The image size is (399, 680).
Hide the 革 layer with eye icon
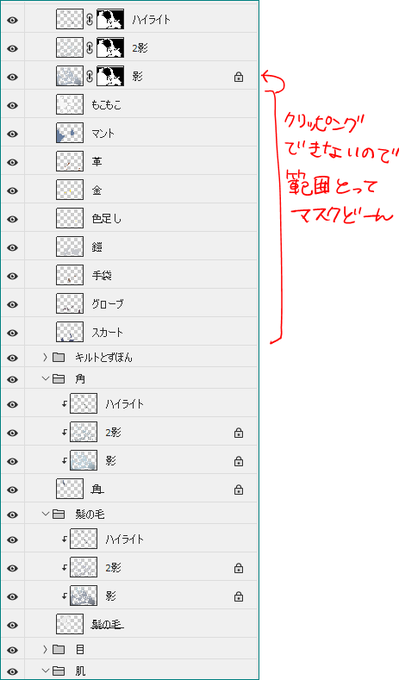point(13,162)
